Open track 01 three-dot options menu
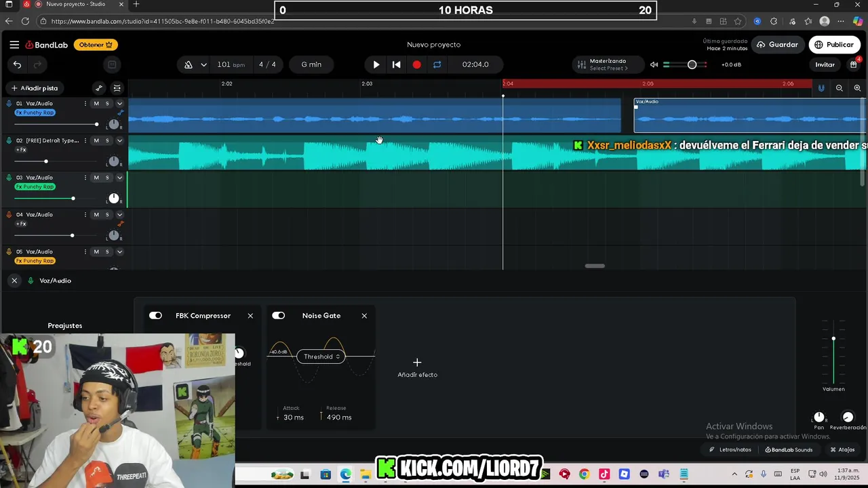Viewport: 868px width, 488px height. point(85,104)
